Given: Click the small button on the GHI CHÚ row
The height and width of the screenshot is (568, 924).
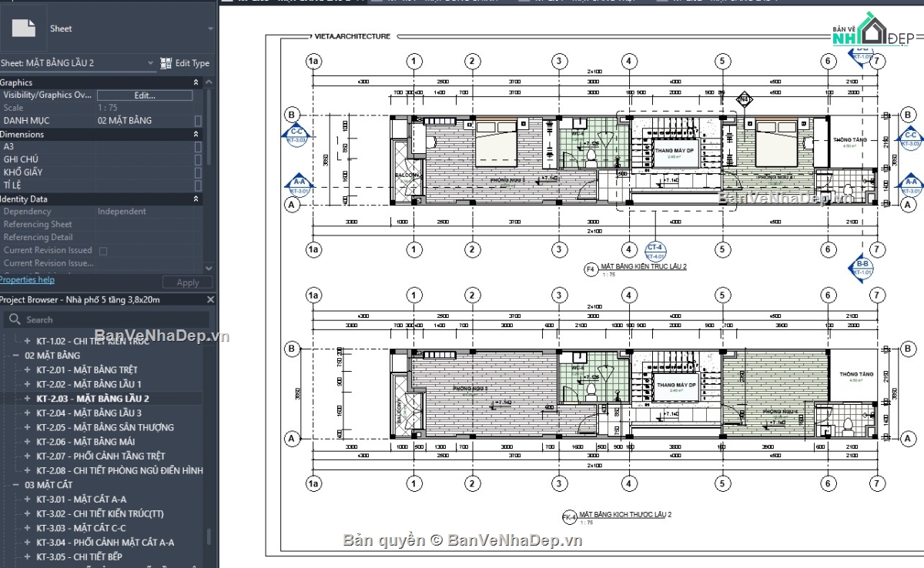Looking at the screenshot, I should (198, 160).
